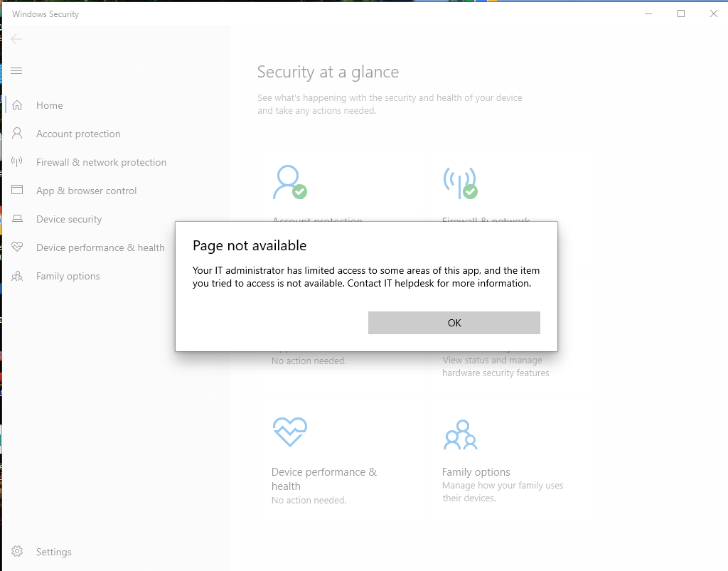Open Settings via the gear icon
Viewport: 728px width, 571px height.
pos(18,552)
